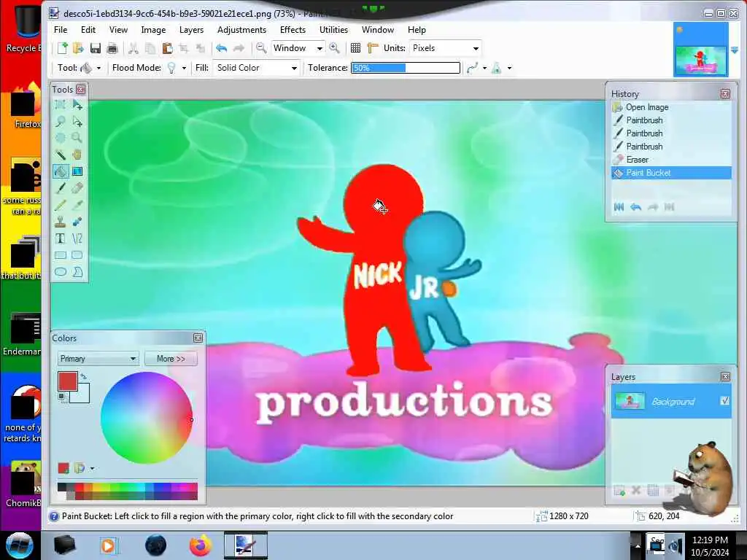Reset colors to black and white icon
Screen dimensions: 747x560
coord(61,397)
